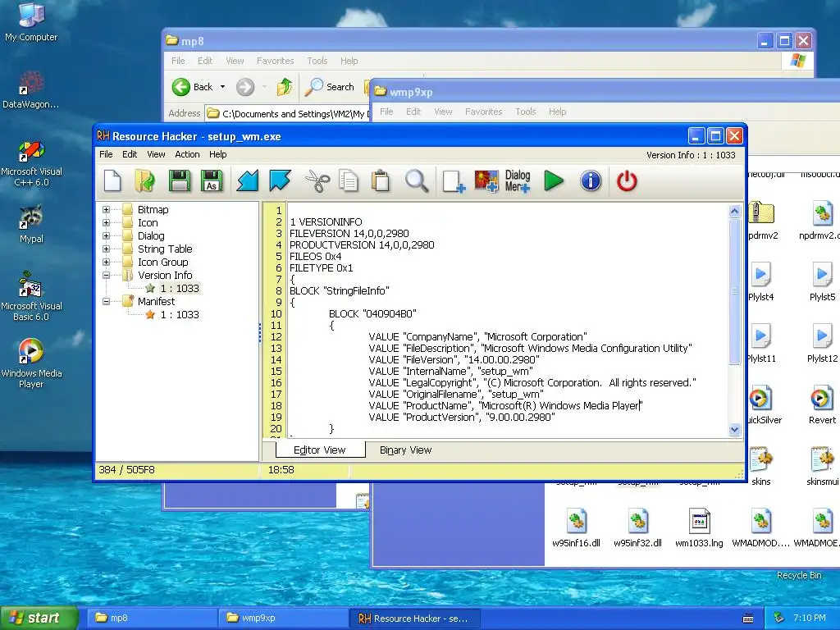This screenshot has width=840, height=630.
Task: Select Microsoft Visual C++ 6.0 desktop icon
Action: 31,163
